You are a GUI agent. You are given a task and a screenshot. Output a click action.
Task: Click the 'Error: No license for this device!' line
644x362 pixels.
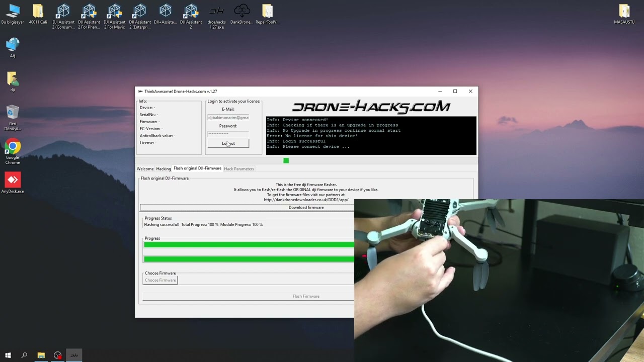tap(312, 136)
